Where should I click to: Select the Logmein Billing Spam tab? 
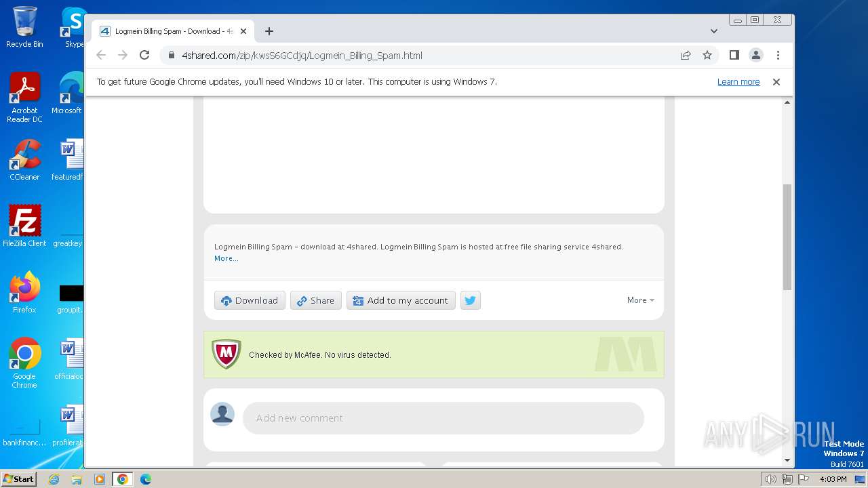point(173,31)
